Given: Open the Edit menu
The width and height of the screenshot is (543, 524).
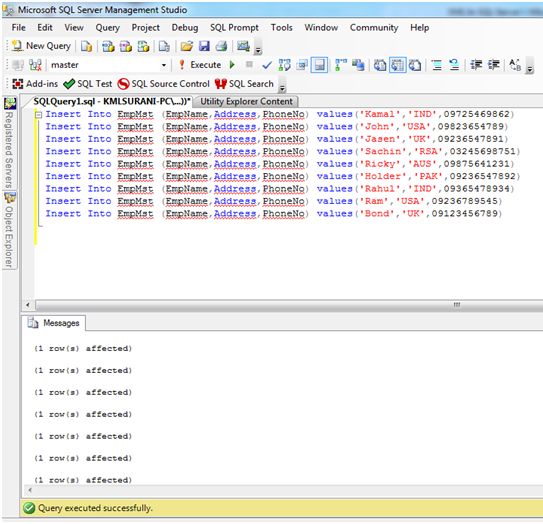Looking at the screenshot, I should [x=45, y=28].
